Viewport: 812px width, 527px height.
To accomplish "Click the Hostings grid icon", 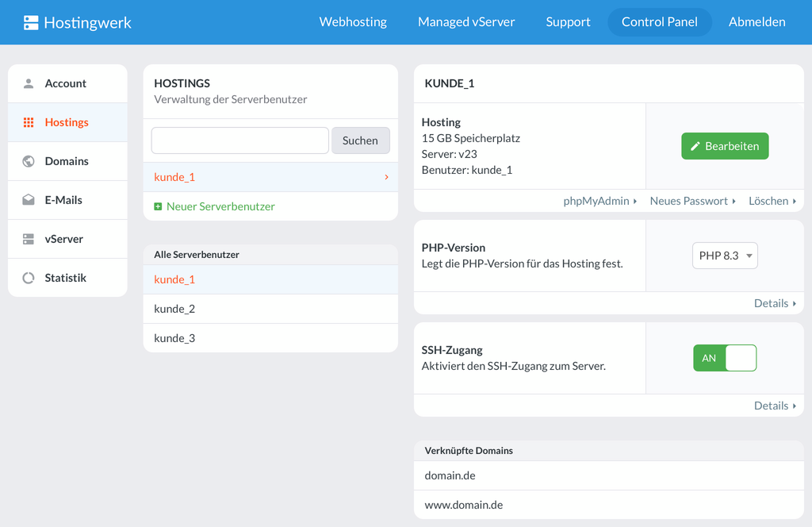I will (x=29, y=122).
